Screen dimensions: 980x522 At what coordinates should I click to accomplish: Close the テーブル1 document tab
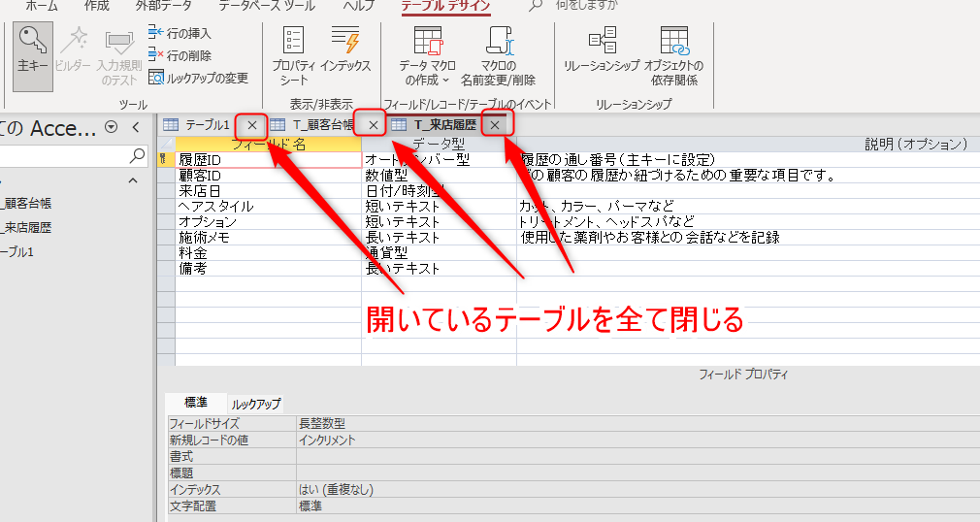tap(252, 125)
